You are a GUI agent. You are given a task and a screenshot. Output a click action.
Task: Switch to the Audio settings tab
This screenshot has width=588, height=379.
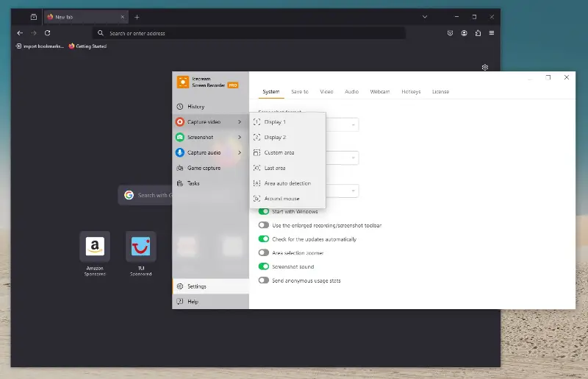pos(352,92)
